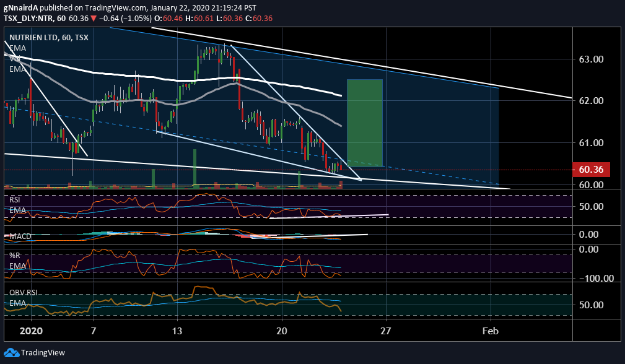Screen dimensions: 625x364
Task: Click the 62.00 price axis label
Action: (591, 101)
